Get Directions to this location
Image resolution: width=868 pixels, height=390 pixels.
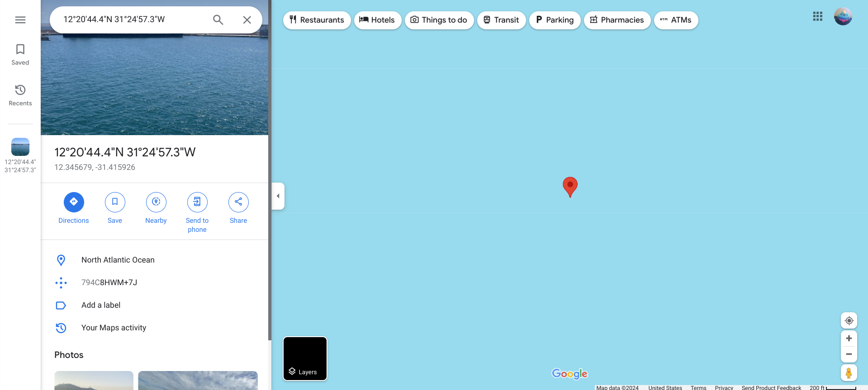74,208
